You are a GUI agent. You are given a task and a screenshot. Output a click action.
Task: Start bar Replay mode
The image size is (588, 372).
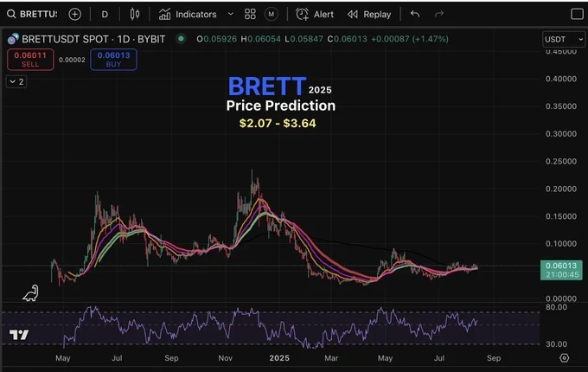click(x=369, y=14)
